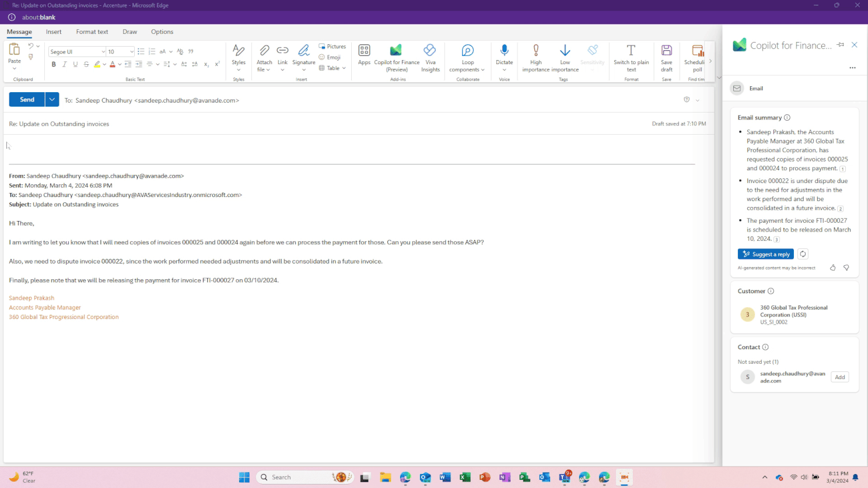
Task: Open Copilot for Finance add-in in ribbon
Action: (x=396, y=57)
